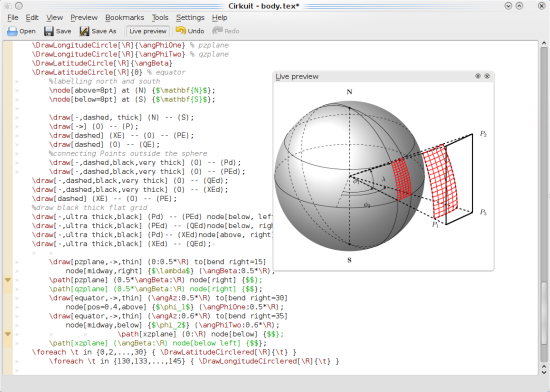This screenshot has width=550, height=392.
Task: Click the Save floppy disk icon
Action: tap(49, 31)
